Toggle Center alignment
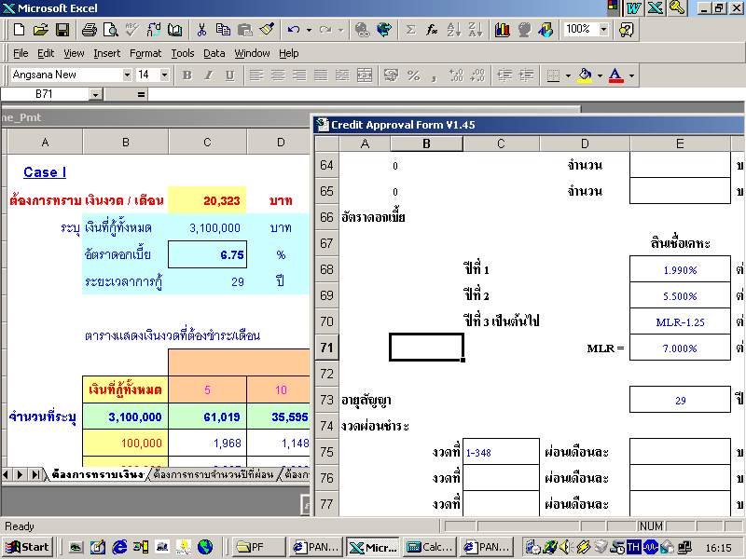This screenshot has height=560, width=746. 278,75
